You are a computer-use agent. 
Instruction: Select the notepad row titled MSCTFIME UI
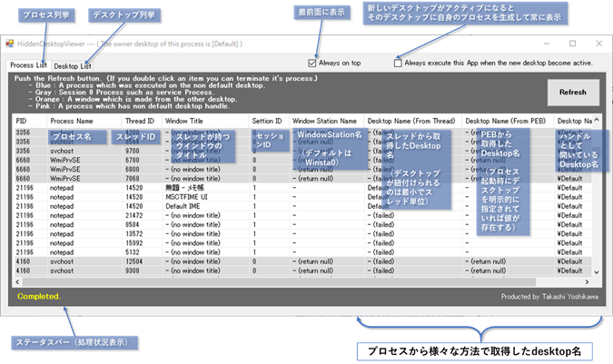pos(182,196)
